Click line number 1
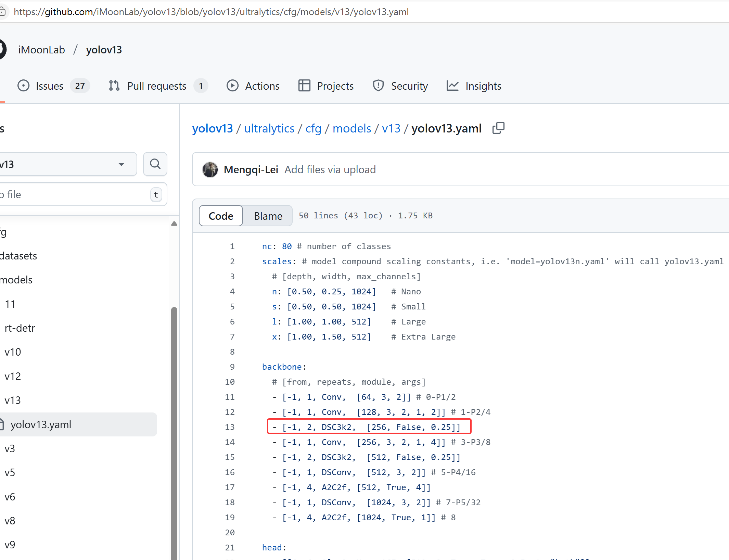The image size is (729, 560). pos(232,246)
